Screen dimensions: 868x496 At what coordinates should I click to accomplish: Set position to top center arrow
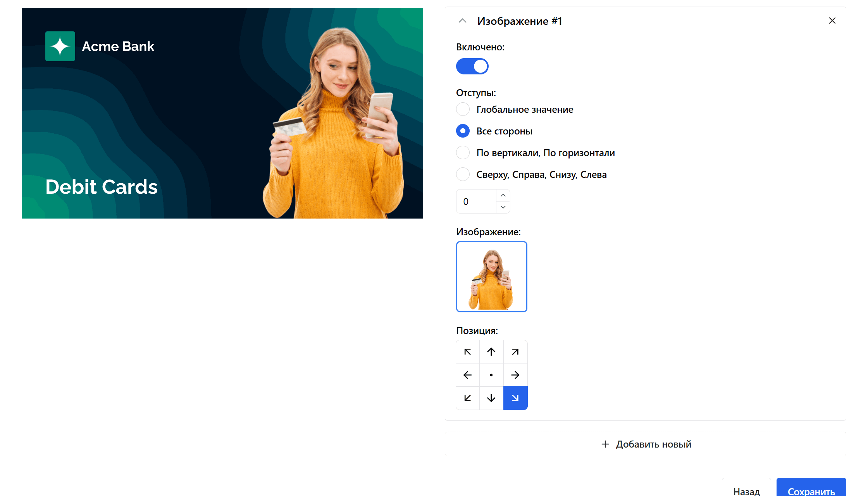[491, 352]
